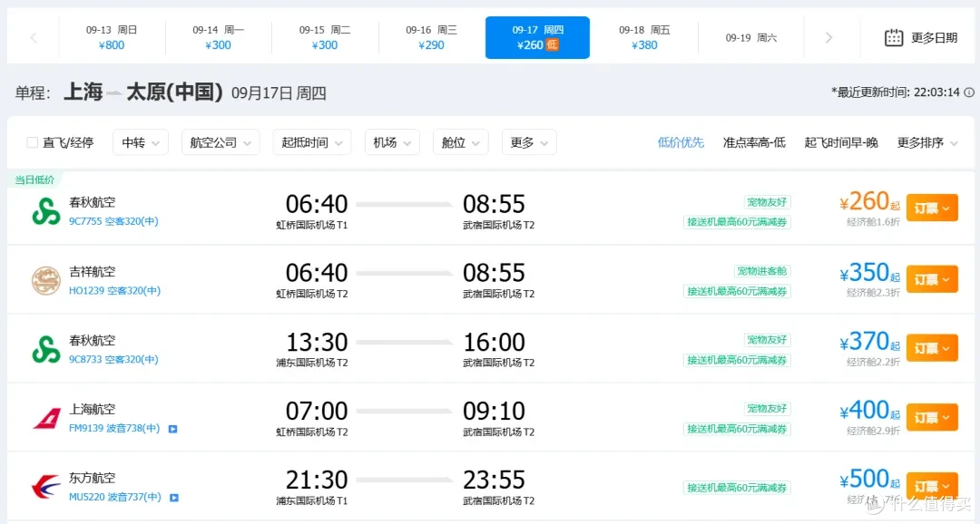Image resolution: width=980 pixels, height=524 pixels.
Task: Click 更多日期 link
Action: click(x=934, y=38)
